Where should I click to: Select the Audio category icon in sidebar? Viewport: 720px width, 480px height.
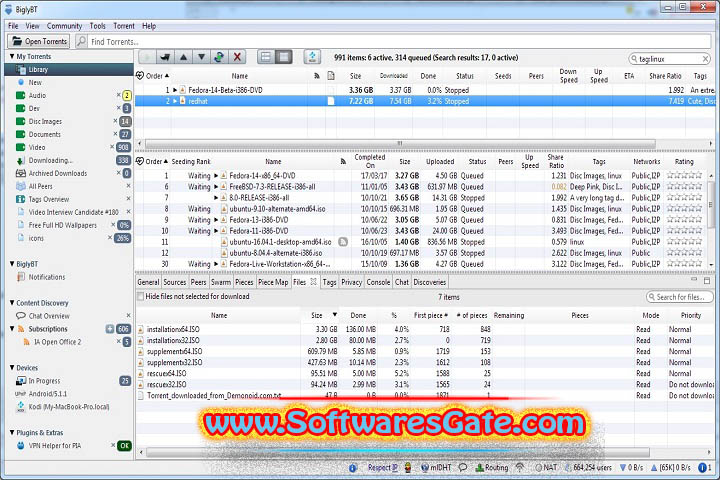(x=20, y=96)
